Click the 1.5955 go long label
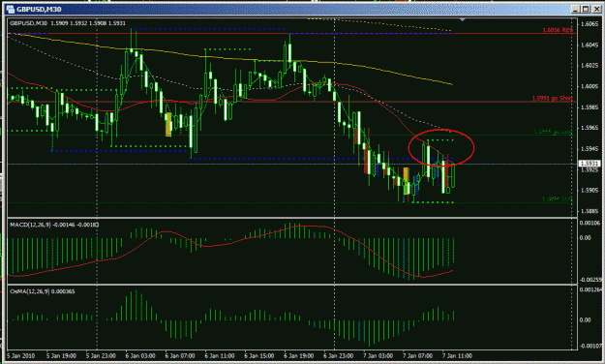Screen dimensions: 605x364 (x=554, y=132)
